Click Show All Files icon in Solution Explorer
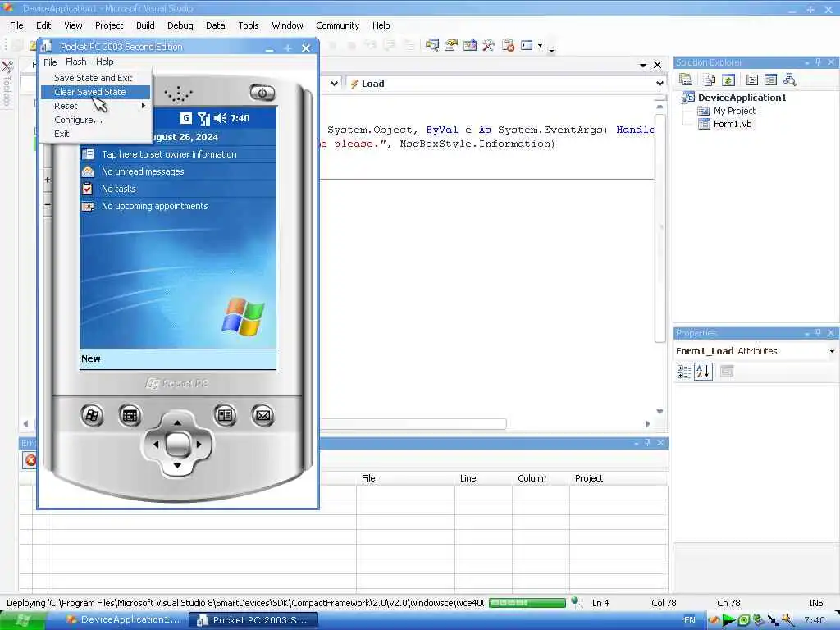Viewport: 840px width, 630px height. (x=710, y=80)
